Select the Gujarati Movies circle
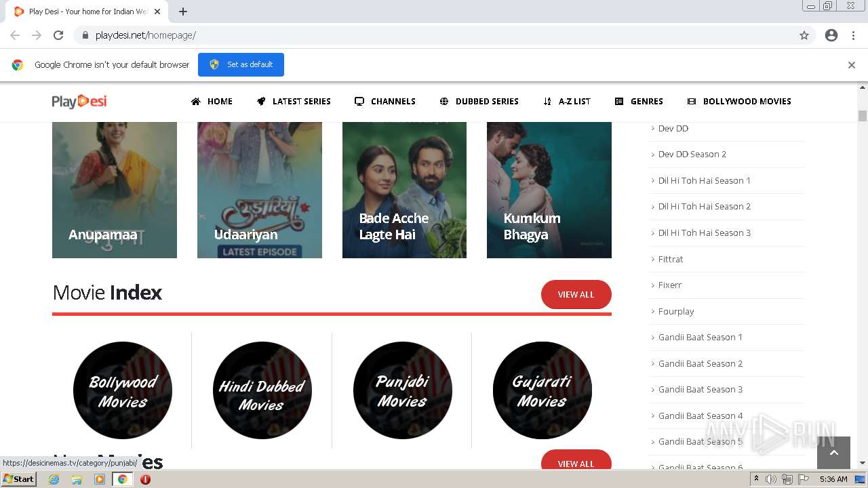868x488 pixels. tap(542, 390)
